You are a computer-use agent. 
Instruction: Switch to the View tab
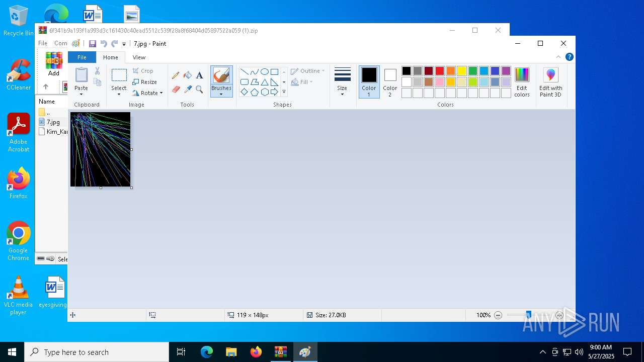click(139, 57)
